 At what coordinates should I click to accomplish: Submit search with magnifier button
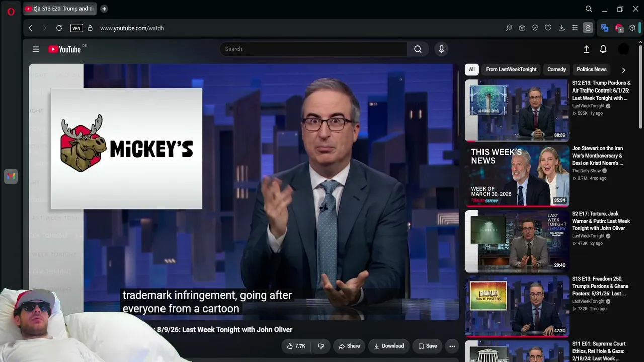coord(418,49)
